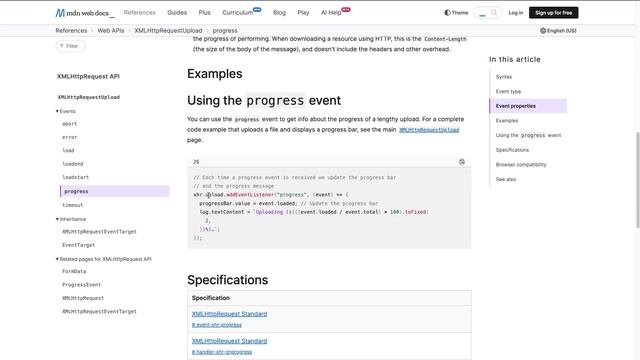Toggle the Theme switcher
The height and width of the screenshot is (360, 640).
click(x=456, y=13)
